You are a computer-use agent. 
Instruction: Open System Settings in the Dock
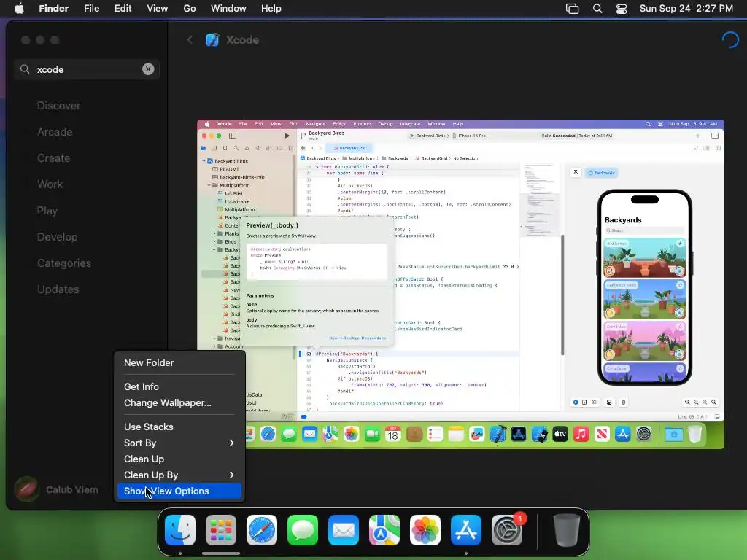(507, 530)
